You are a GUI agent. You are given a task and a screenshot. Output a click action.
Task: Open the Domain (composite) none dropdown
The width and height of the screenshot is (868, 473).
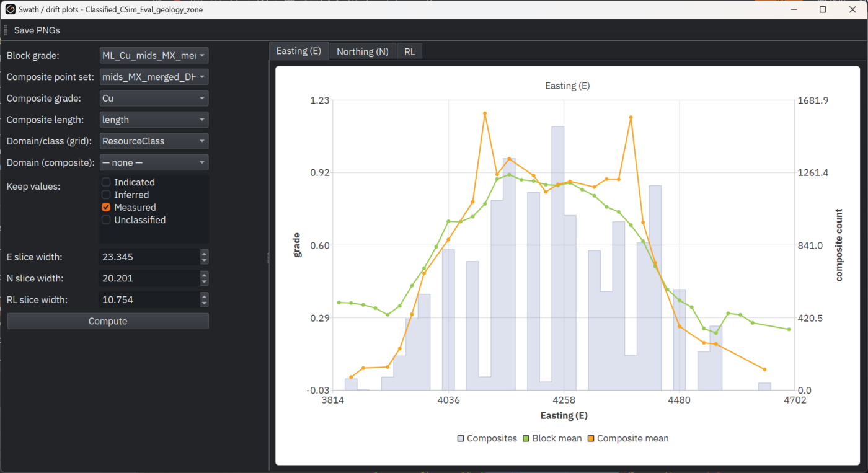[x=154, y=162]
